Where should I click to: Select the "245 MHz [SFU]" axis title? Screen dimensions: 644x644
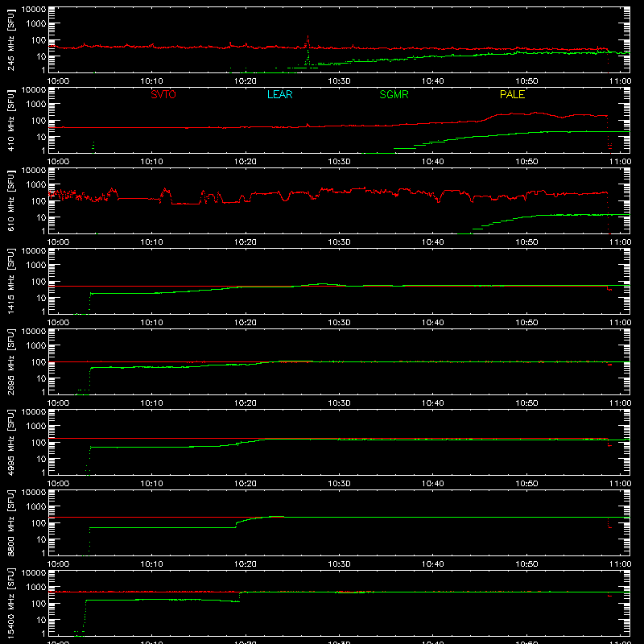click(11, 39)
